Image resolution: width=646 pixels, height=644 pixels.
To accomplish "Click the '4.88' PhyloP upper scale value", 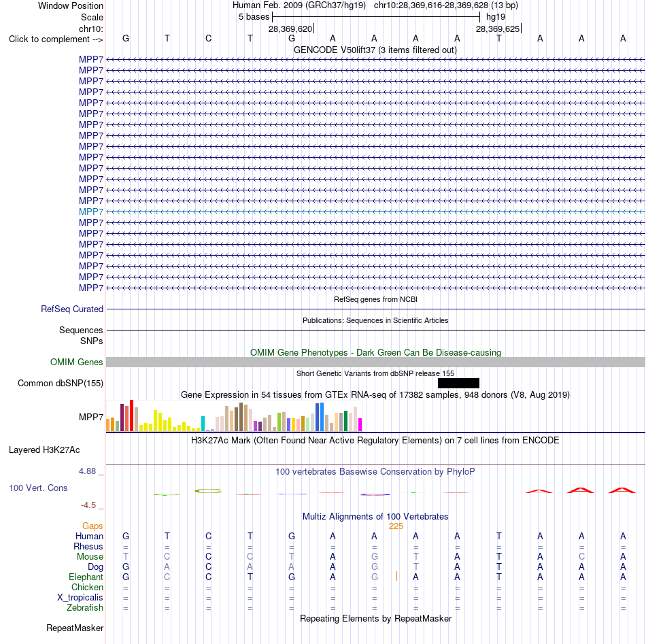I will tap(87, 471).
